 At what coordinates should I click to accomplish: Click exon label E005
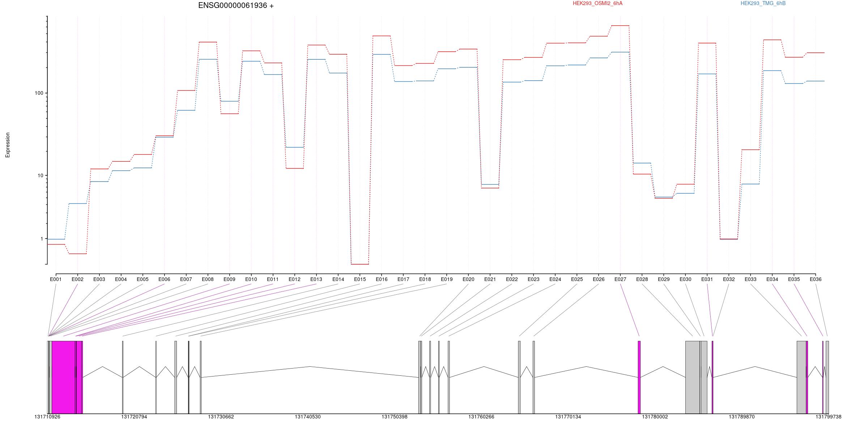(142, 279)
